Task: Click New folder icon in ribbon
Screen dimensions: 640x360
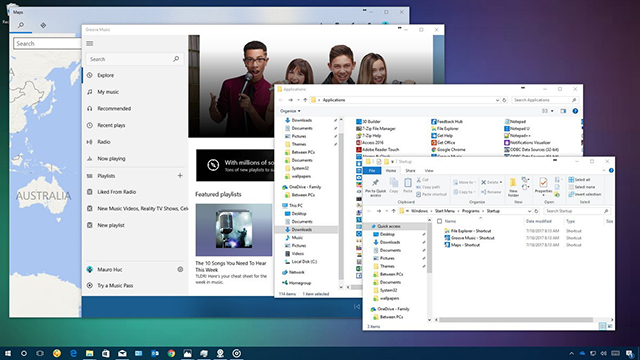Action: [x=513, y=187]
